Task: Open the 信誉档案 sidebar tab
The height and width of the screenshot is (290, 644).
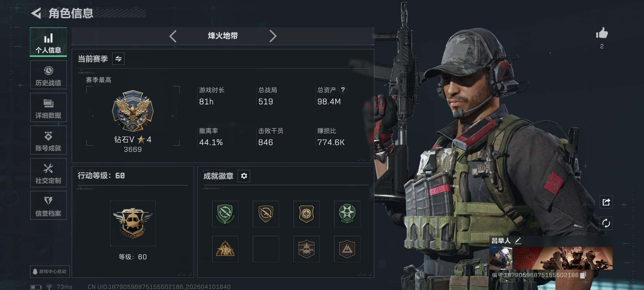Action: pyautogui.click(x=48, y=205)
